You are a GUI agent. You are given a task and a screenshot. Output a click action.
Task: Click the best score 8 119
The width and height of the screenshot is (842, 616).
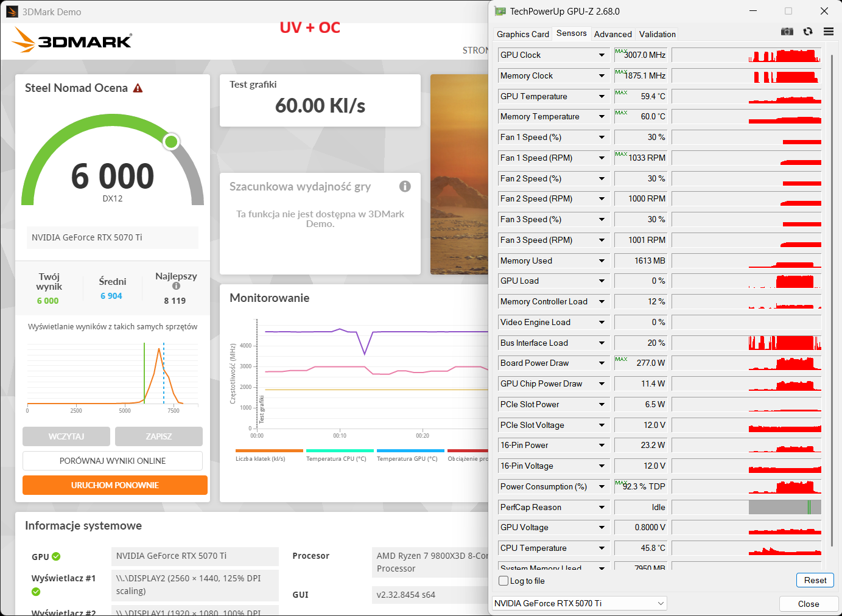coord(175,301)
